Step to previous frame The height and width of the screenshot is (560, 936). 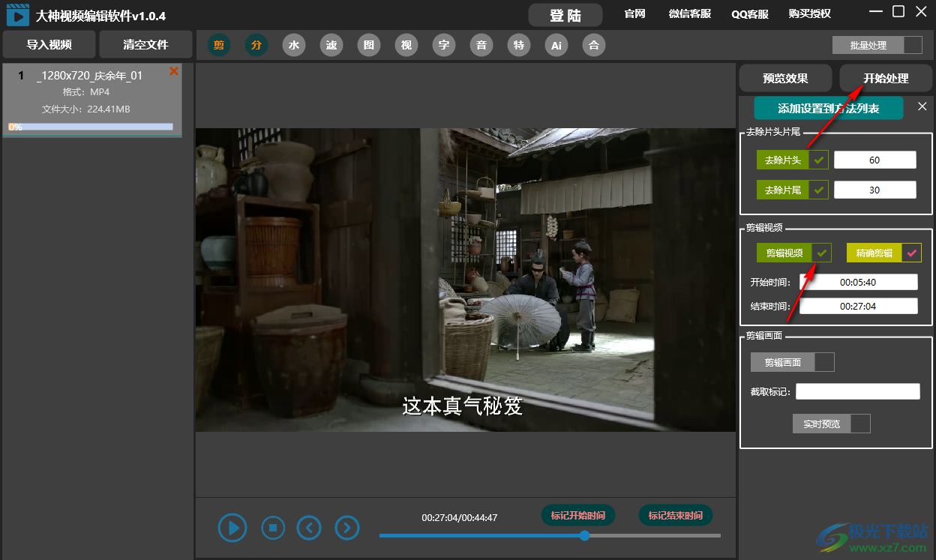[x=309, y=528]
